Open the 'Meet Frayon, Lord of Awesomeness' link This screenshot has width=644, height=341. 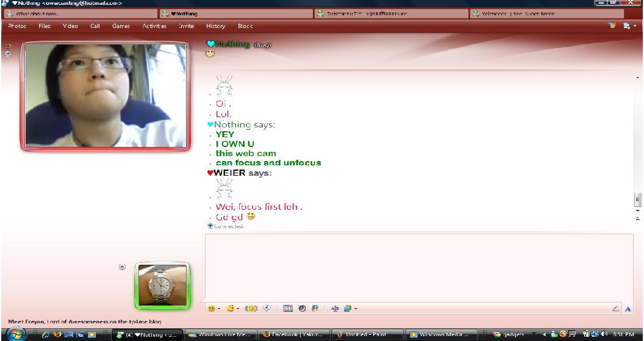85,321
